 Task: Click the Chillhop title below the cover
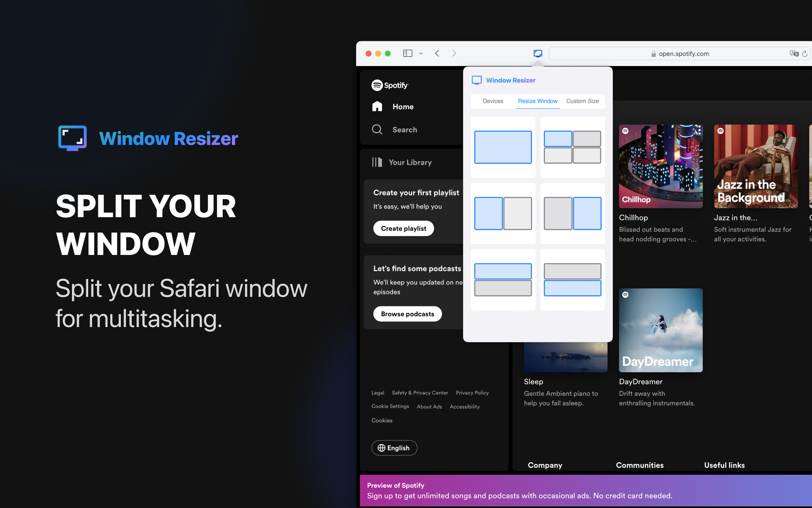click(x=633, y=218)
